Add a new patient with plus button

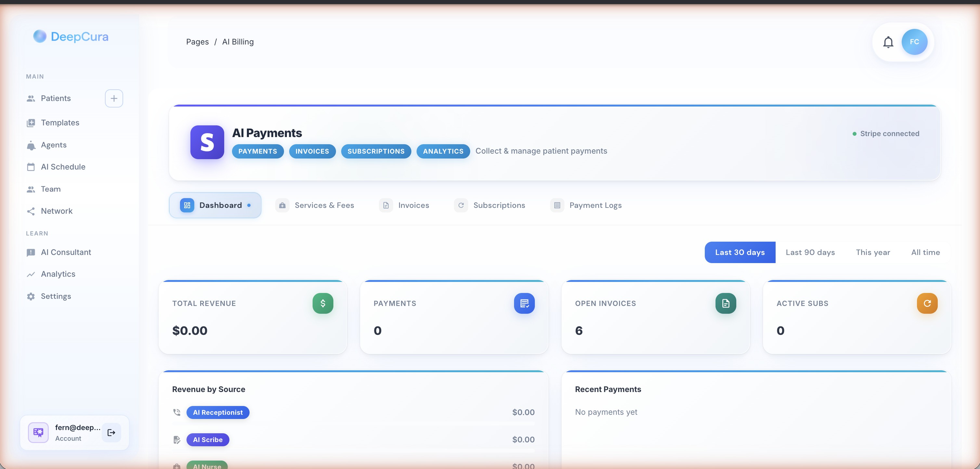click(114, 98)
